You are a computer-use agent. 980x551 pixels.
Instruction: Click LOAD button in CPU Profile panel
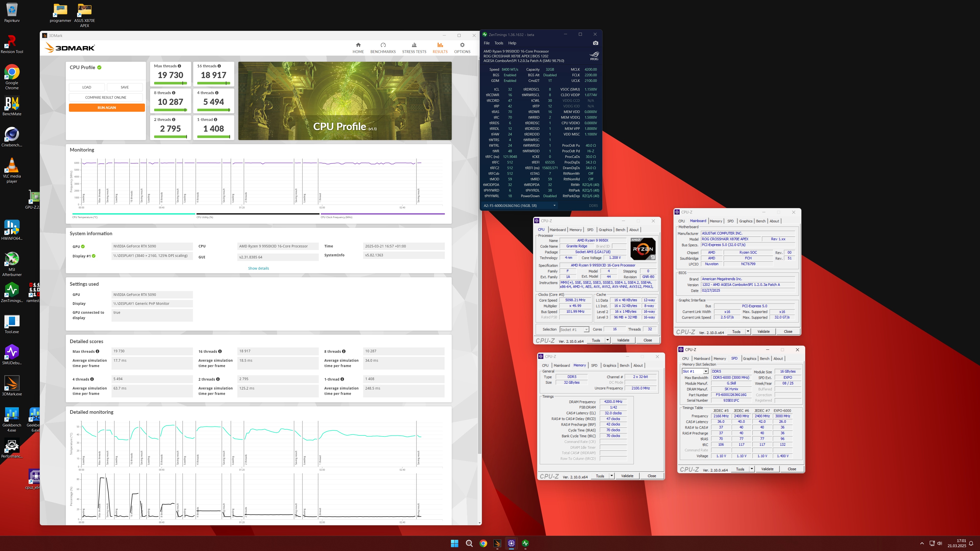pos(87,87)
